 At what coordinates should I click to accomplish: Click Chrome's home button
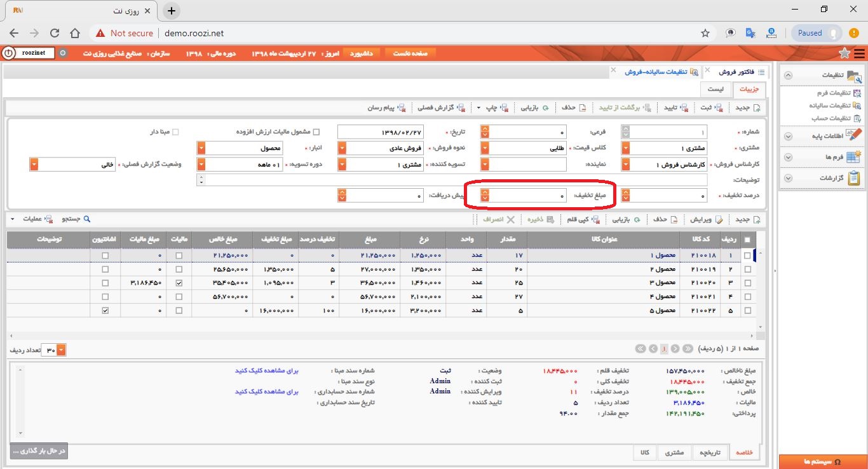(75, 33)
